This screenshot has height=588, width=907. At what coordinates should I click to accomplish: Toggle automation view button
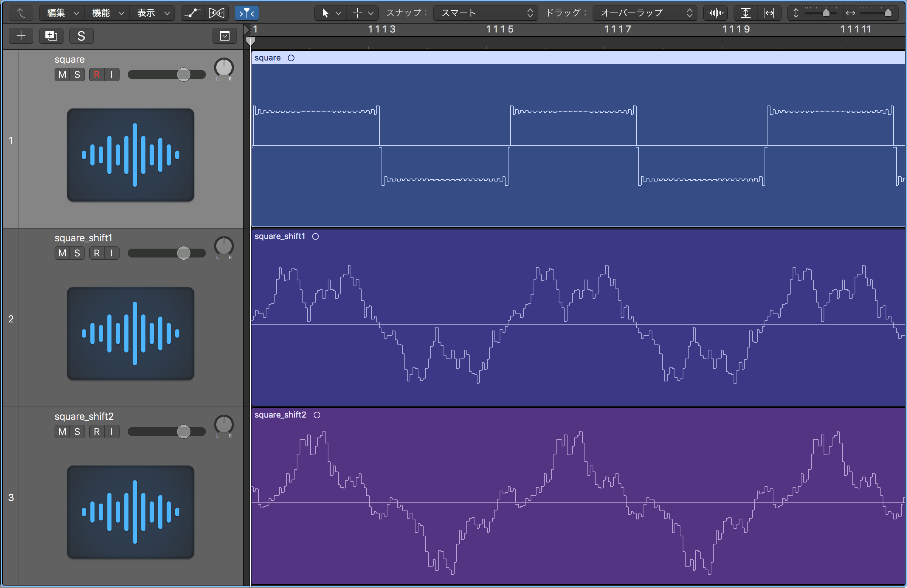(x=193, y=13)
